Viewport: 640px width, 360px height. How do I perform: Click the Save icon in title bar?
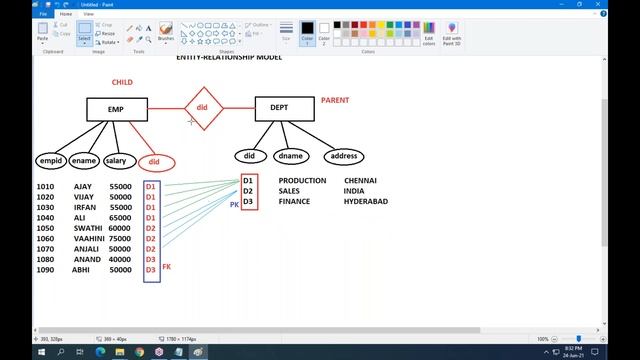pos(48,4)
